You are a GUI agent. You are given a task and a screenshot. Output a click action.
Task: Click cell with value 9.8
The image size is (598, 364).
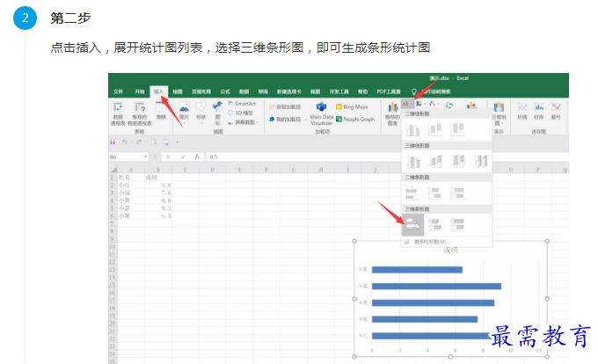(x=158, y=186)
